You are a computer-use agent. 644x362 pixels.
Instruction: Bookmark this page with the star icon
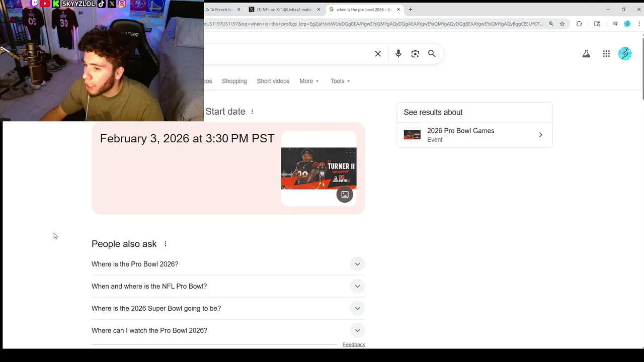562,24
